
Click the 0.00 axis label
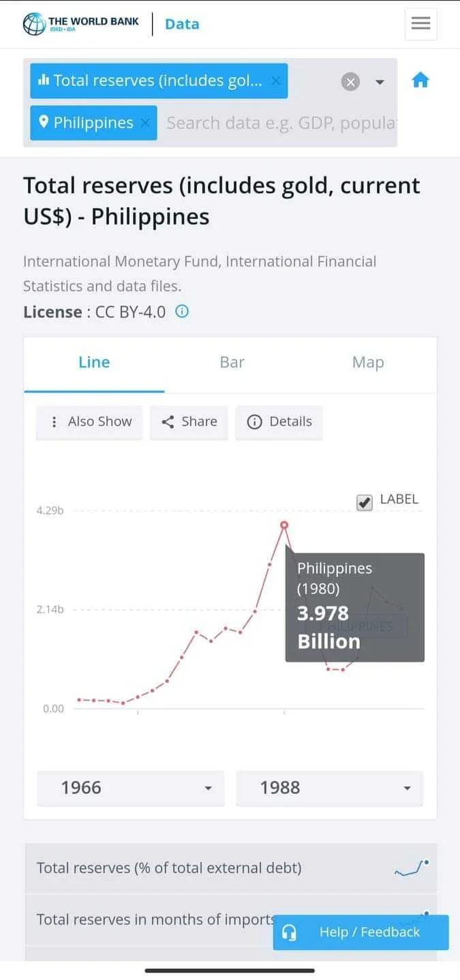53,709
